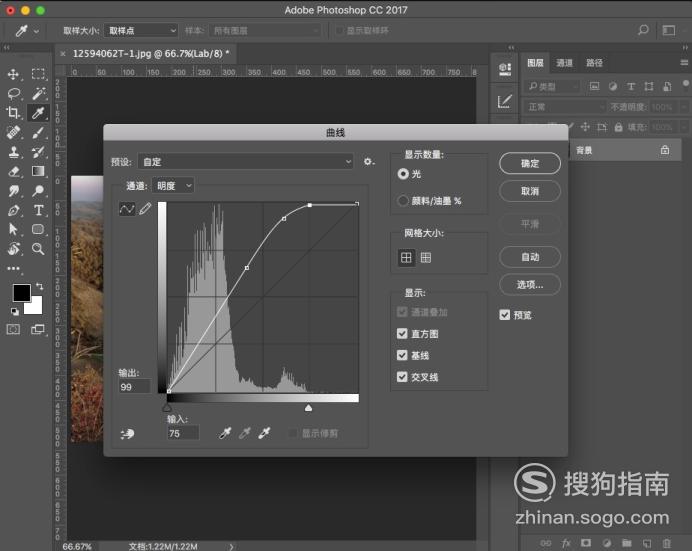Choose the detailed 10% grid size
Viewport: 692px width, 551px height.
[425, 258]
